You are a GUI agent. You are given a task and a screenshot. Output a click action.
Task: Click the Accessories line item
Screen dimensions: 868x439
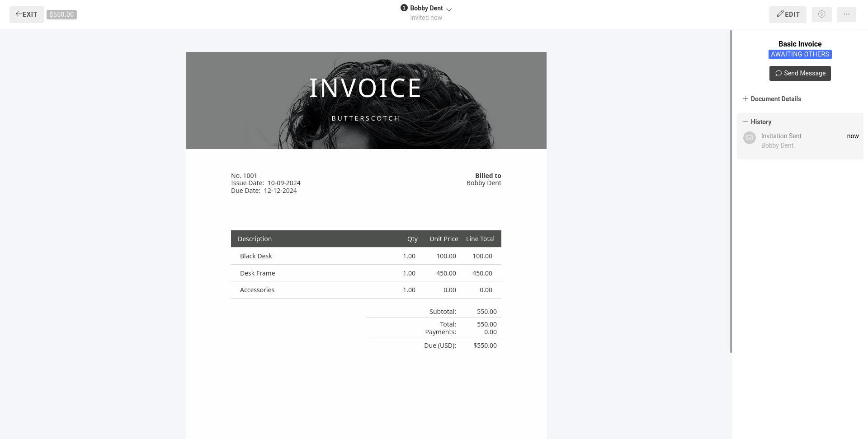(257, 290)
